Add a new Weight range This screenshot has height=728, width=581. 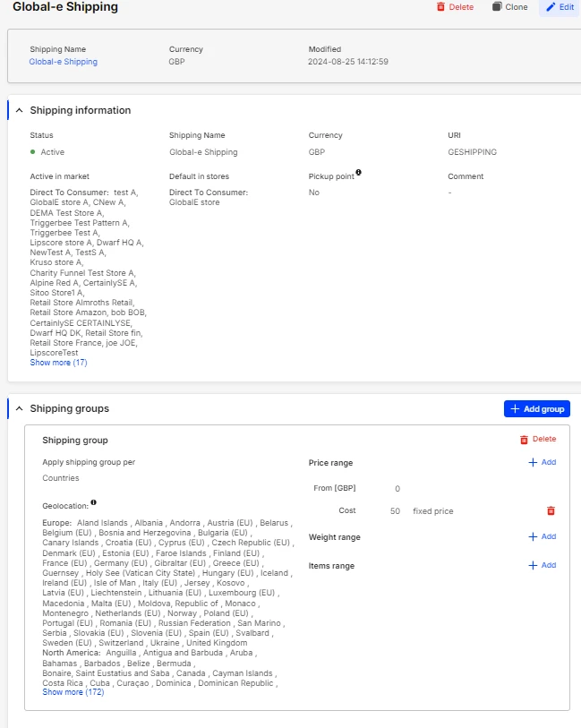(x=542, y=536)
